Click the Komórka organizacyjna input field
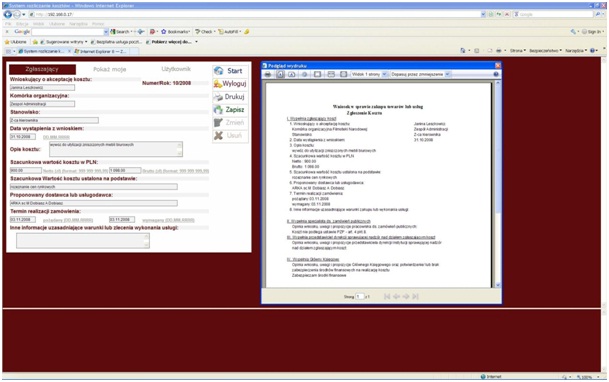Image resolution: width=609 pixels, height=382 pixels. pyautogui.click(x=42, y=104)
